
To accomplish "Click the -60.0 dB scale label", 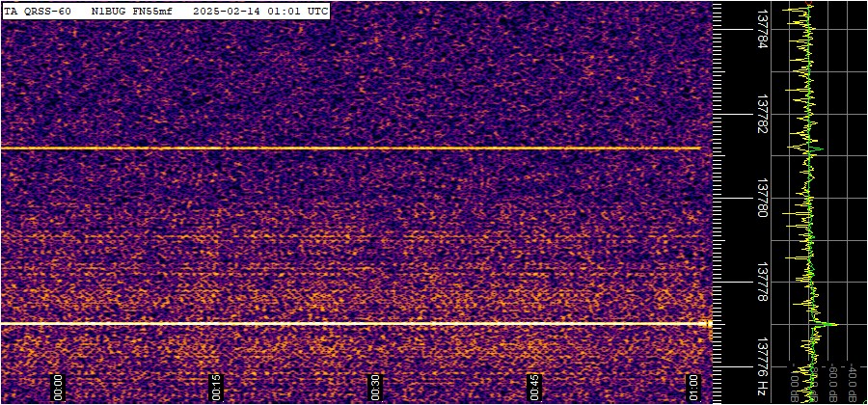I will click(833, 383).
